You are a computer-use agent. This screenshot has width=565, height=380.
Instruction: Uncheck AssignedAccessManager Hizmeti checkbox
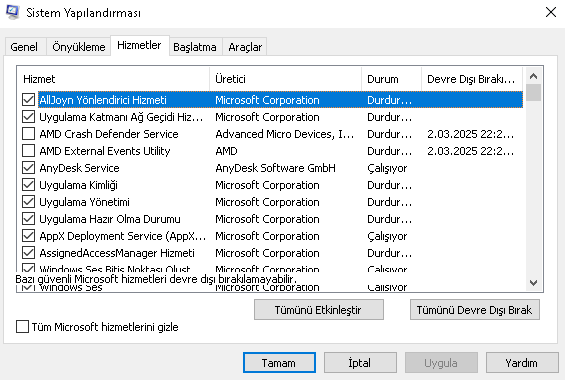coord(28,253)
